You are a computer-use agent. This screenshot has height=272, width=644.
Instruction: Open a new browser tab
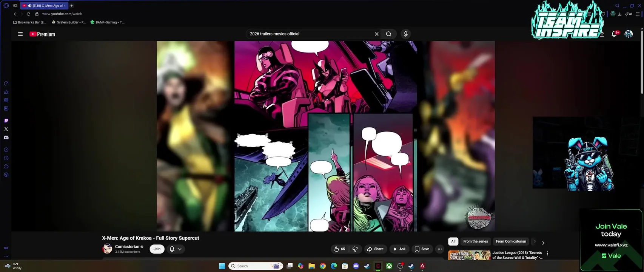click(71, 6)
